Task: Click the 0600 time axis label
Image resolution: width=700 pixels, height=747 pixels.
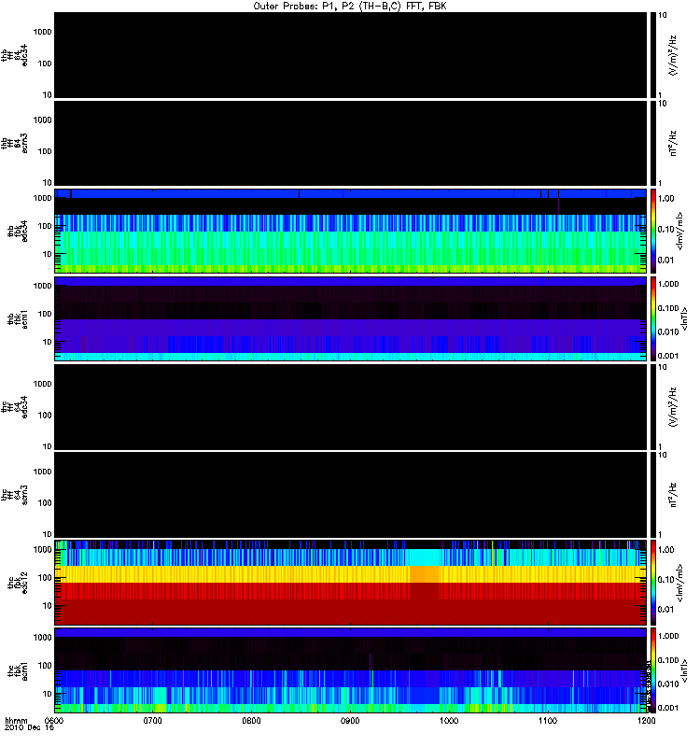Action: (x=54, y=721)
